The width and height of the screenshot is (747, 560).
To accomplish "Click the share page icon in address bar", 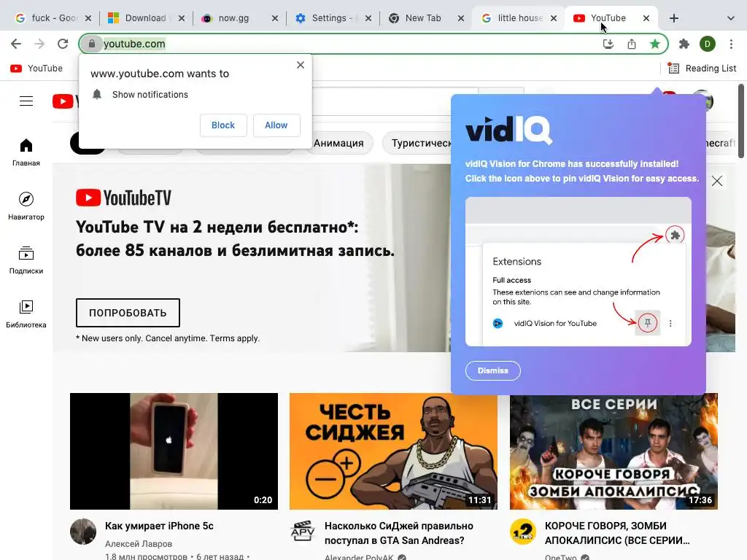I will click(x=631, y=44).
